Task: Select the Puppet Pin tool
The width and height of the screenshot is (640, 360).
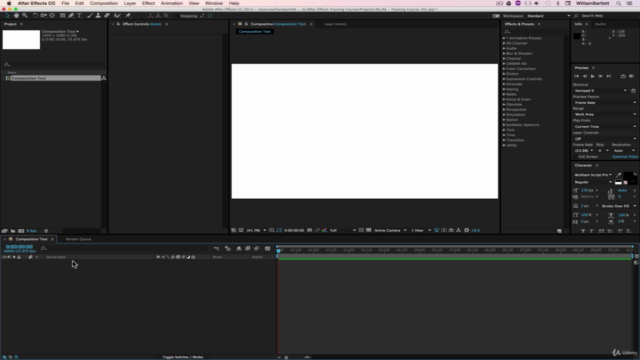Action: click(x=128, y=16)
